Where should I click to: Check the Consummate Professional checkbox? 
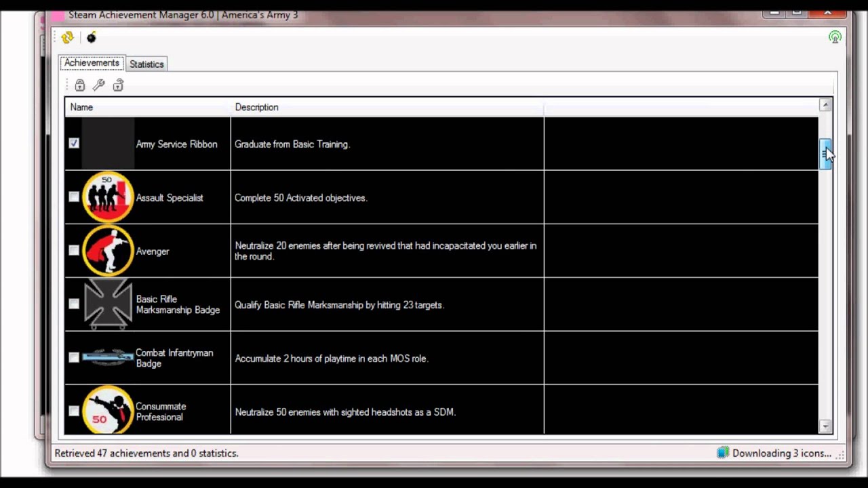[74, 411]
